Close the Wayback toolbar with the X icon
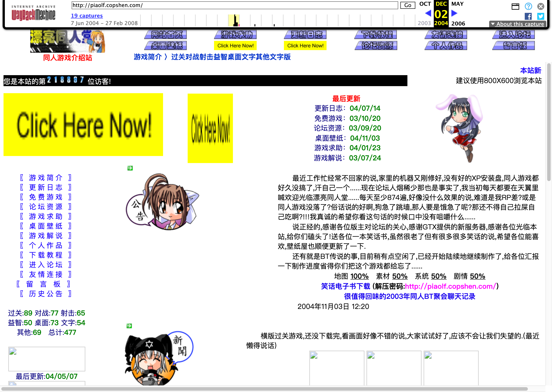Viewport: 552px width, 392px height. (x=540, y=6)
